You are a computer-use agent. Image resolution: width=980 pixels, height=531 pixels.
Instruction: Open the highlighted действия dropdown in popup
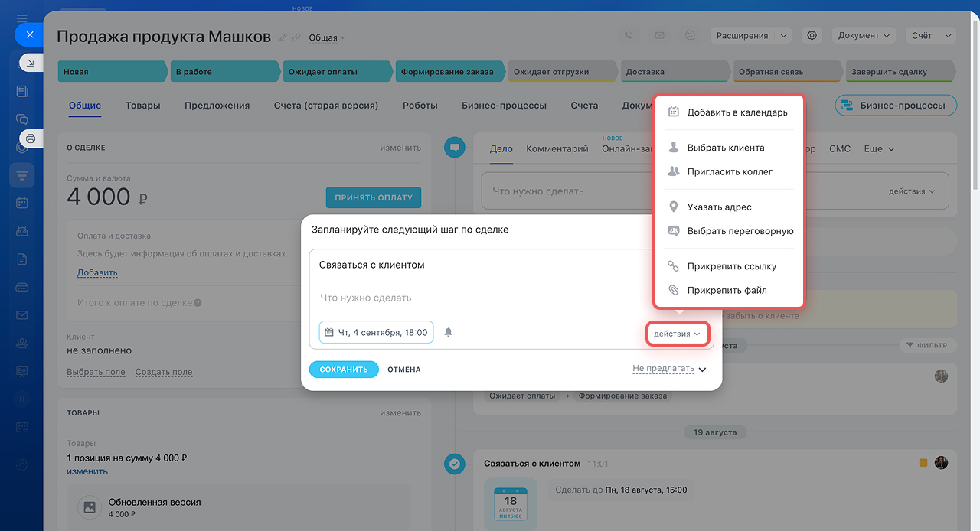click(x=678, y=334)
